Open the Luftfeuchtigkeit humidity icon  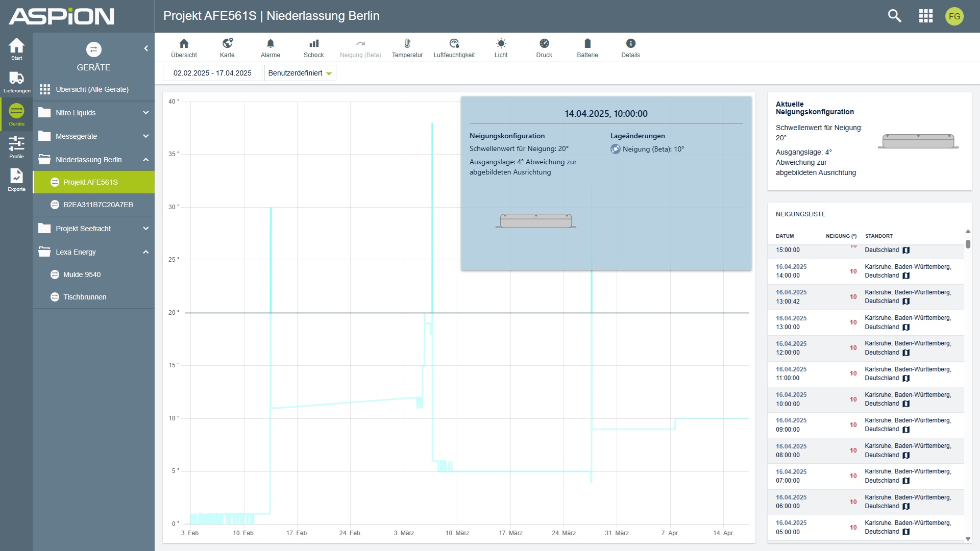click(454, 43)
